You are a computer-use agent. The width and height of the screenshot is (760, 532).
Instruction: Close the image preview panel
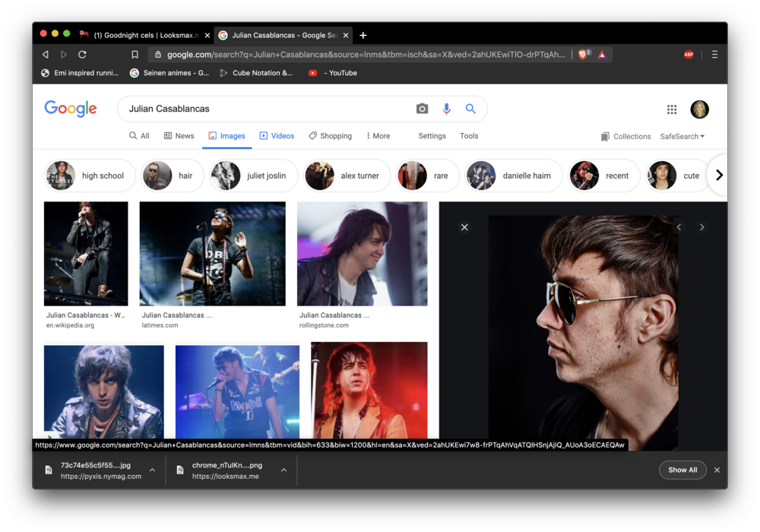pos(464,227)
